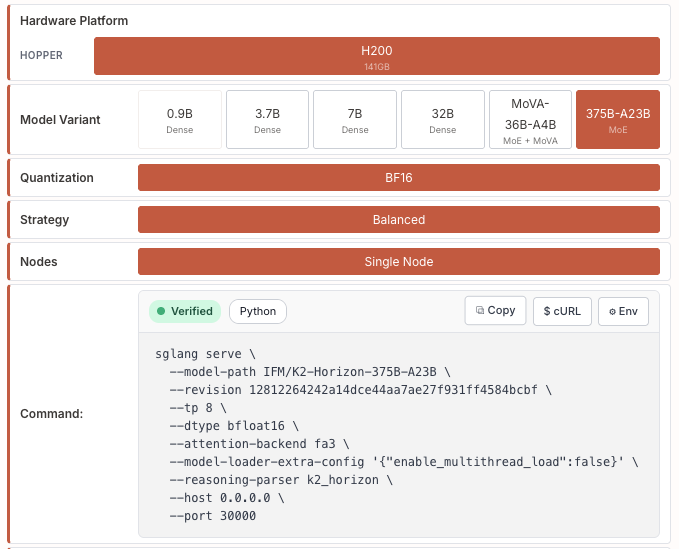Select the MoVA-36B-A4B model variant
Image resolution: width=679 pixels, height=549 pixels.
530,119
